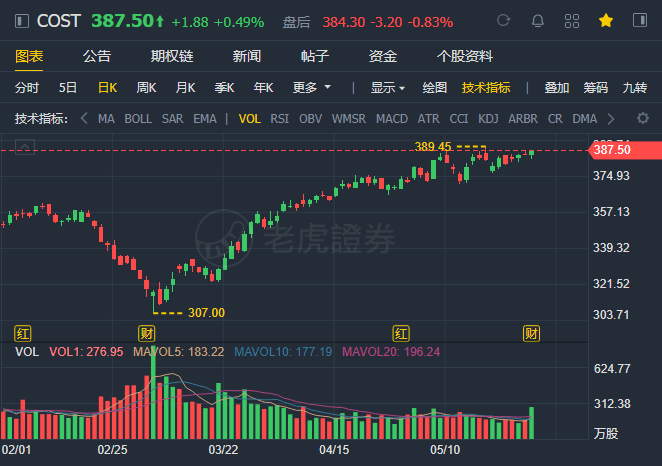The height and width of the screenshot is (466, 662).
Task: Open the 新闻 tab
Action: pyautogui.click(x=247, y=56)
